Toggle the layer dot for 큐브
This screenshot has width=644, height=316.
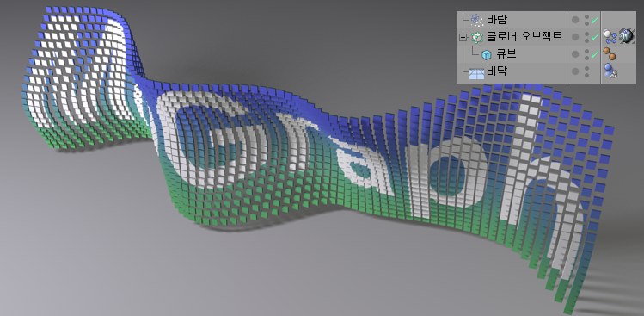coord(575,54)
